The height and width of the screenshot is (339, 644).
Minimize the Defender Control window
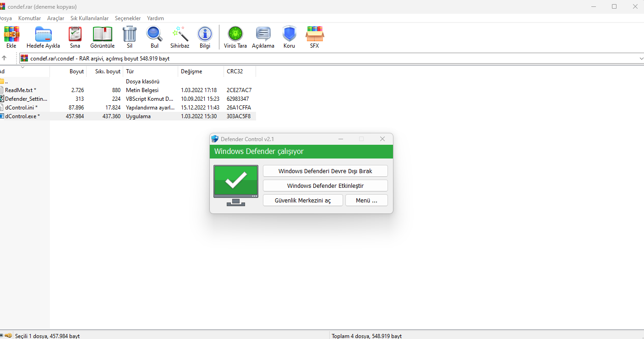(341, 139)
